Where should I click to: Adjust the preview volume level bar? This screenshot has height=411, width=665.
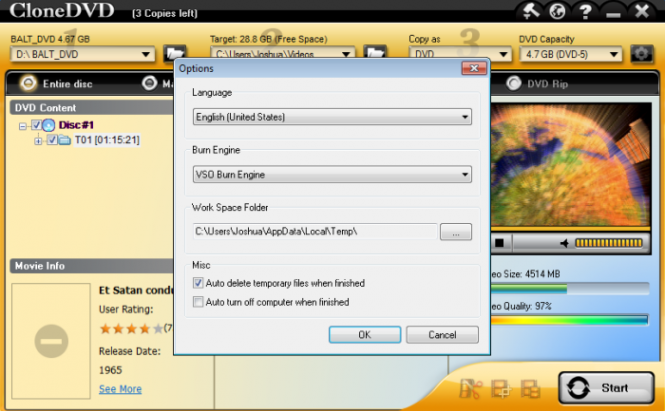point(609,243)
